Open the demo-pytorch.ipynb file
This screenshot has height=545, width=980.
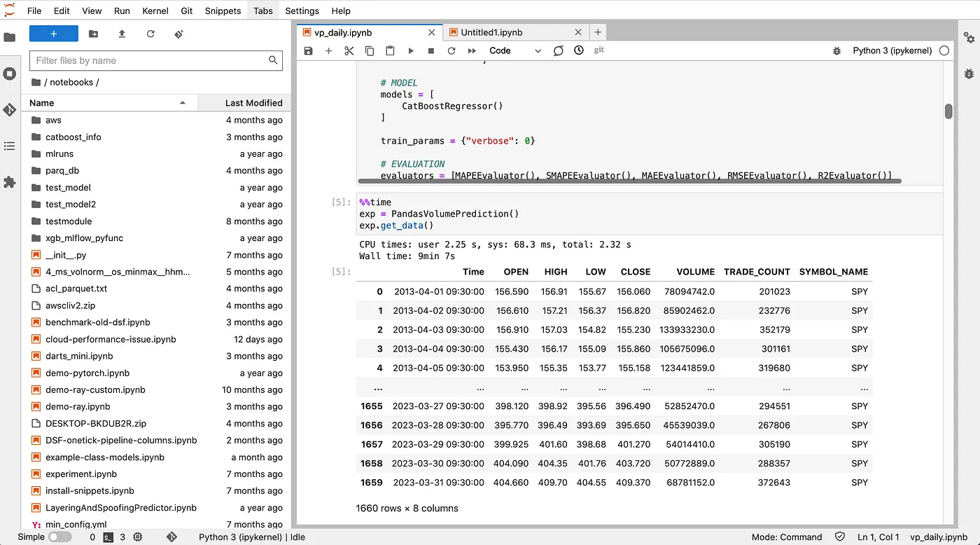click(x=87, y=373)
